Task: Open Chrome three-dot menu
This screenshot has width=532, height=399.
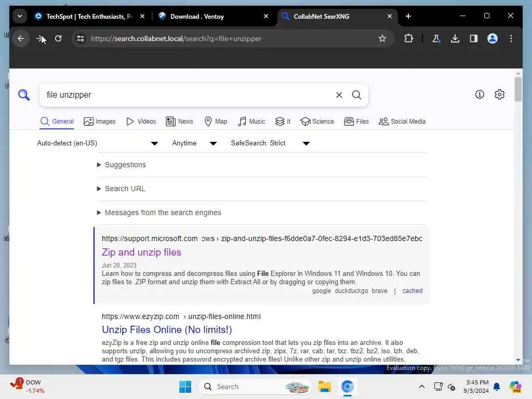Action: [511, 38]
